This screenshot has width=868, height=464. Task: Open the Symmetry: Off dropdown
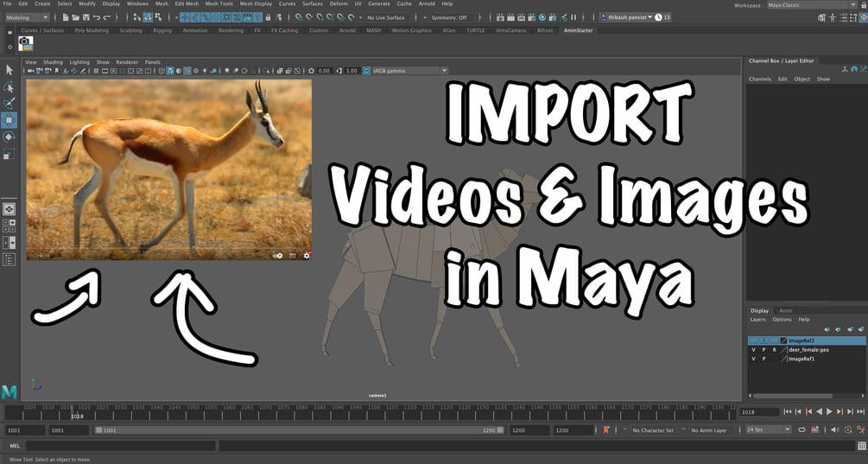pos(449,18)
